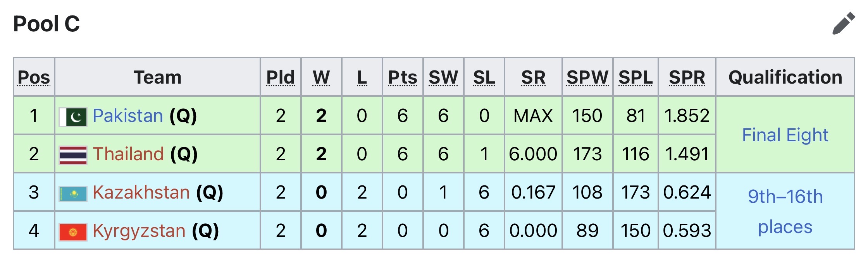Screen dimensions: 868x264
Task: Click the pencil edit icon for Pool C
Action: (x=844, y=23)
